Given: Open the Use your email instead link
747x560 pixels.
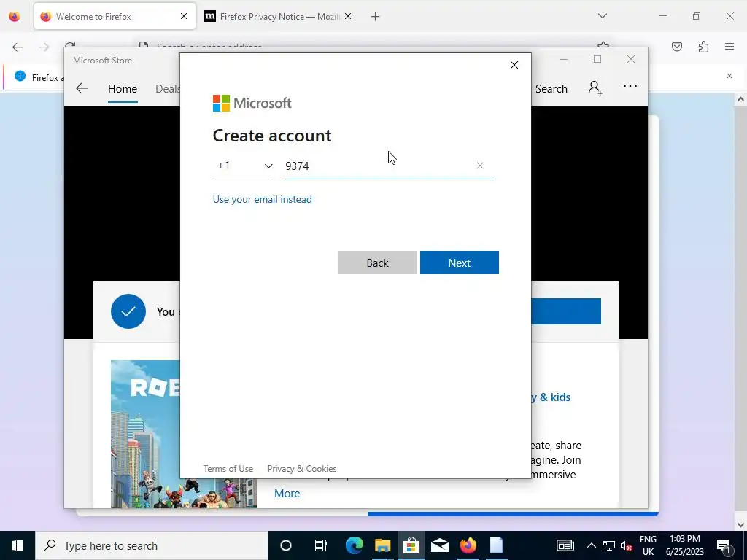Looking at the screenshot, I should pos(262,199).
